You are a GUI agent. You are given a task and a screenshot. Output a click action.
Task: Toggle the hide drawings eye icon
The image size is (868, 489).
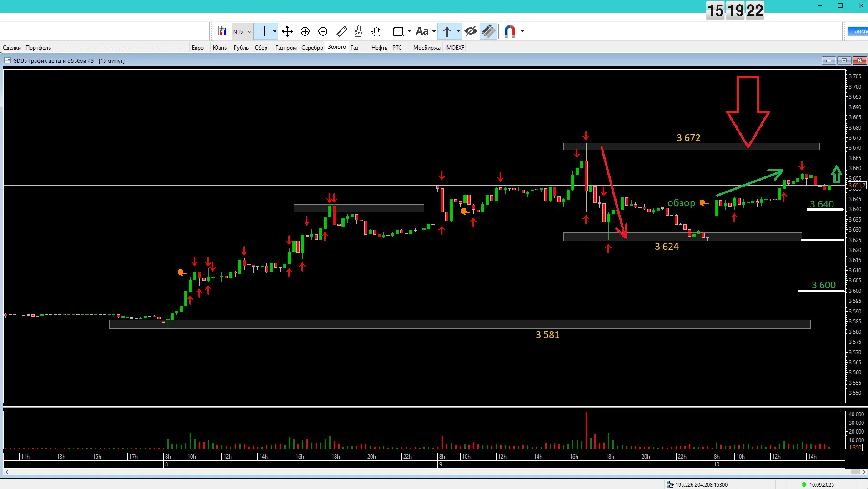click(x=471, y=31)
